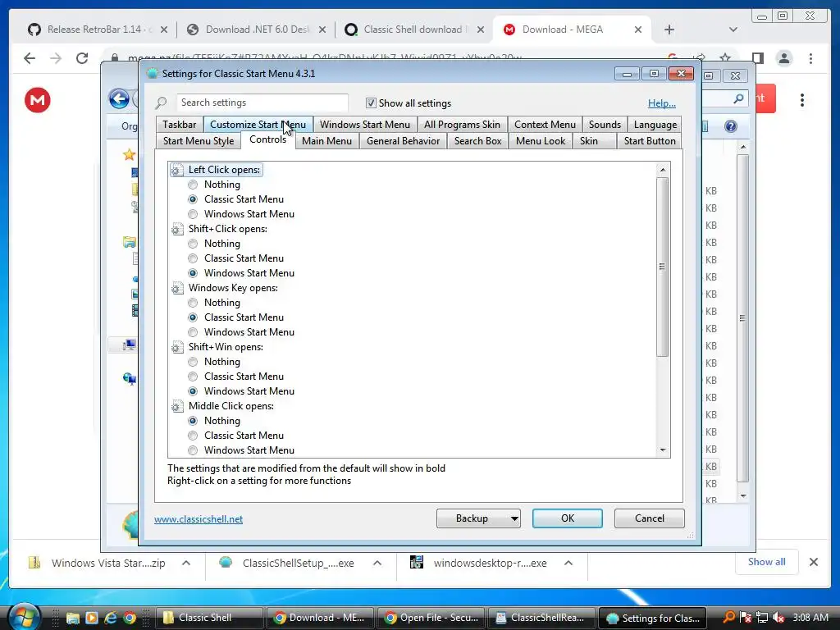Click the GitHub favicon on RetroBar tab
The image size is (840, 630).
[x=34, y=30]
